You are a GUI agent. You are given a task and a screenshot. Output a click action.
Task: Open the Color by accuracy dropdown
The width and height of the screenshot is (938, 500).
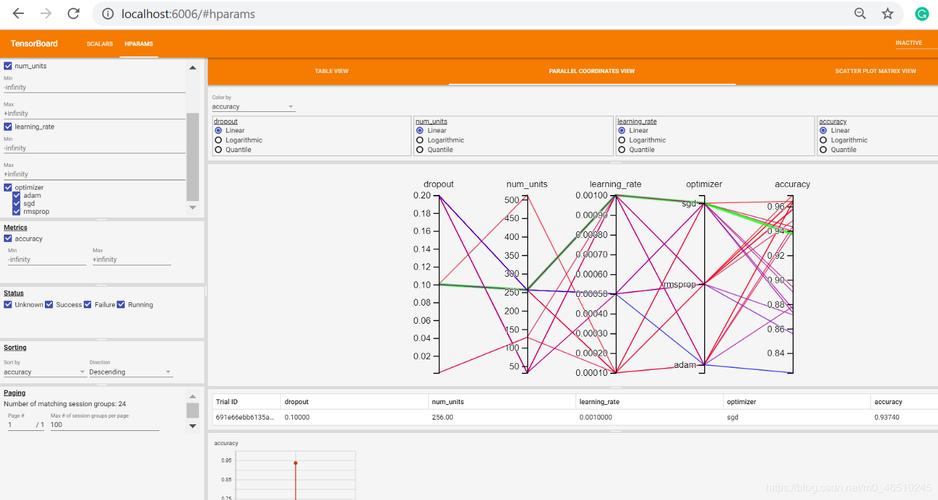253,106
